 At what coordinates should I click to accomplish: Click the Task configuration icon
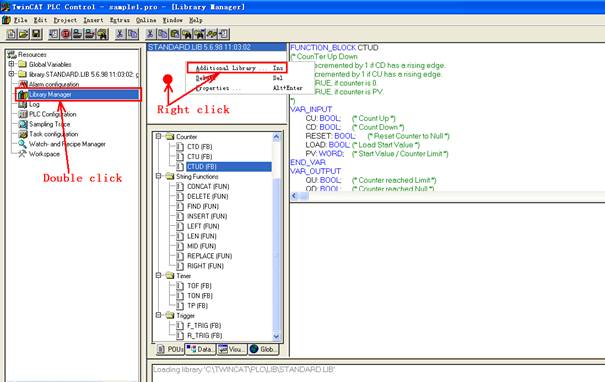pos(23,134)
